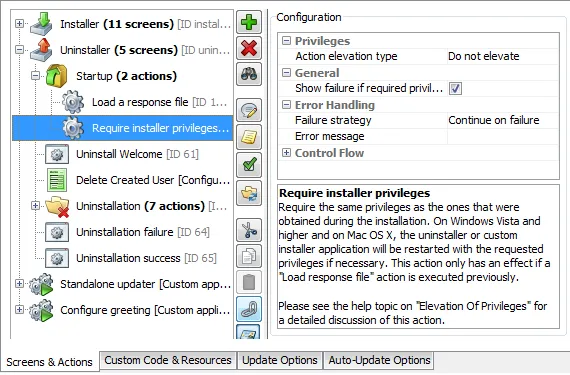This screenshot has height=375, width=570.
Task: Expand the Control Flow property group
Action: [286, 153]
